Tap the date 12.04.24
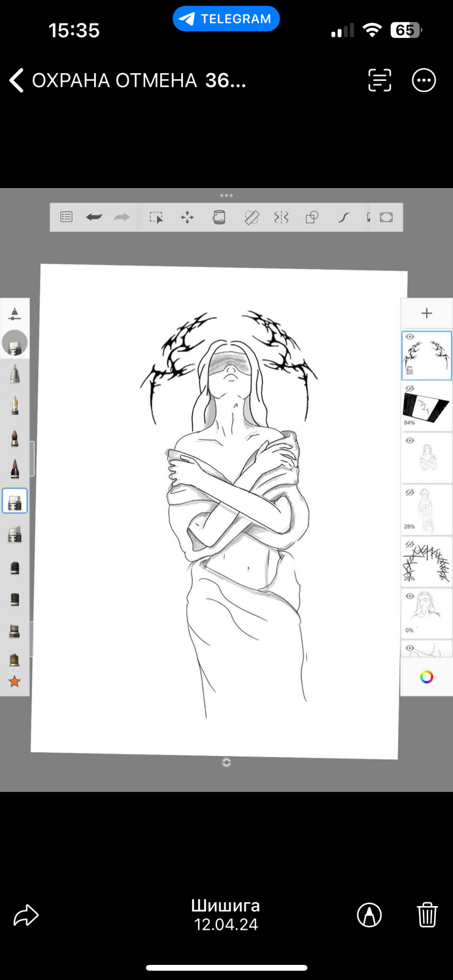This screenshot has width=453, height=980. tap(226, 924)
